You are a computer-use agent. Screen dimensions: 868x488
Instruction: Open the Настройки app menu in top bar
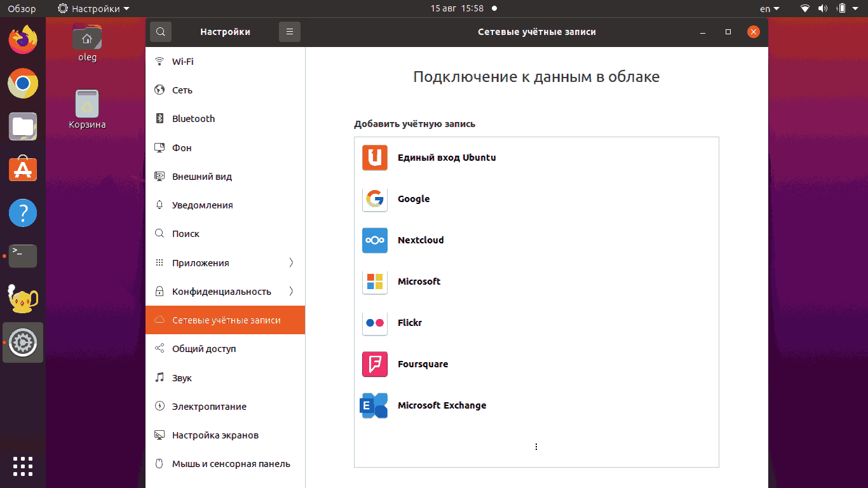93,9
